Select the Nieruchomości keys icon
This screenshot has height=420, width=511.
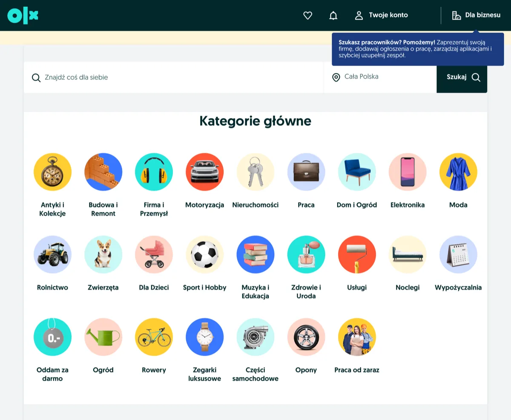(255, 172)
